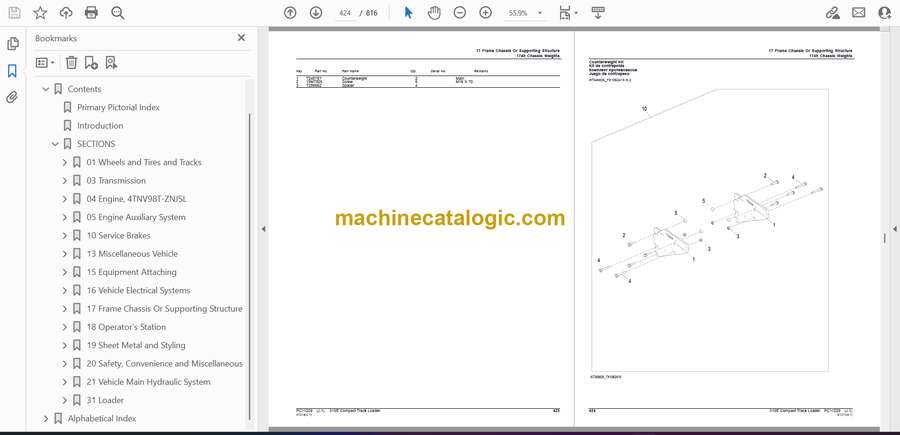Go to previous page arrow
This screenshot has width=900, height=435.
tap(290, 13)
